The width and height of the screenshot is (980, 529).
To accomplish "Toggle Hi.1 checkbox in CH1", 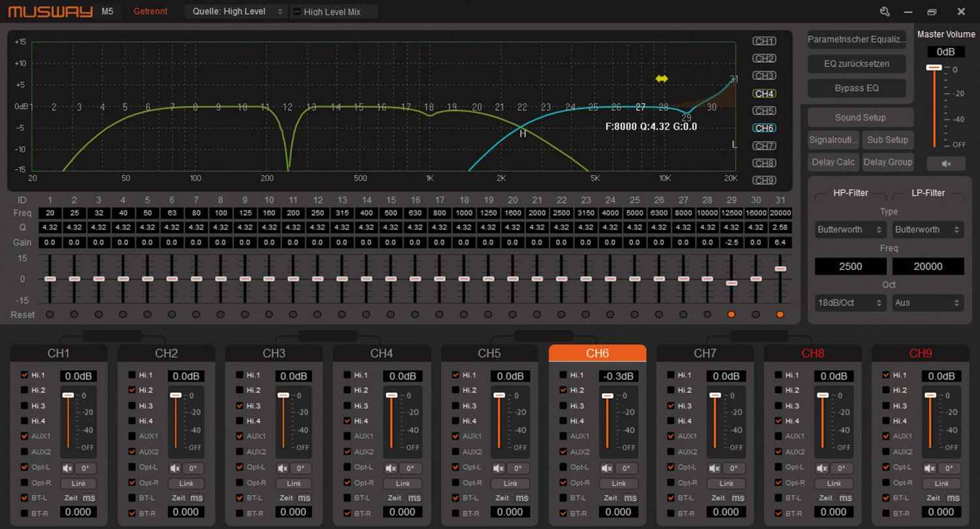I will pos(25,375).
